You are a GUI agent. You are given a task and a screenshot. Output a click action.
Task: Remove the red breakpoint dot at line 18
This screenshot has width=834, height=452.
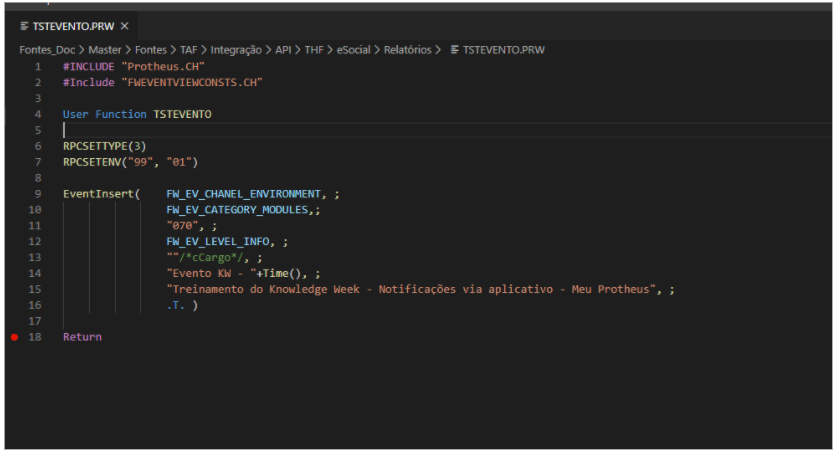14,337
